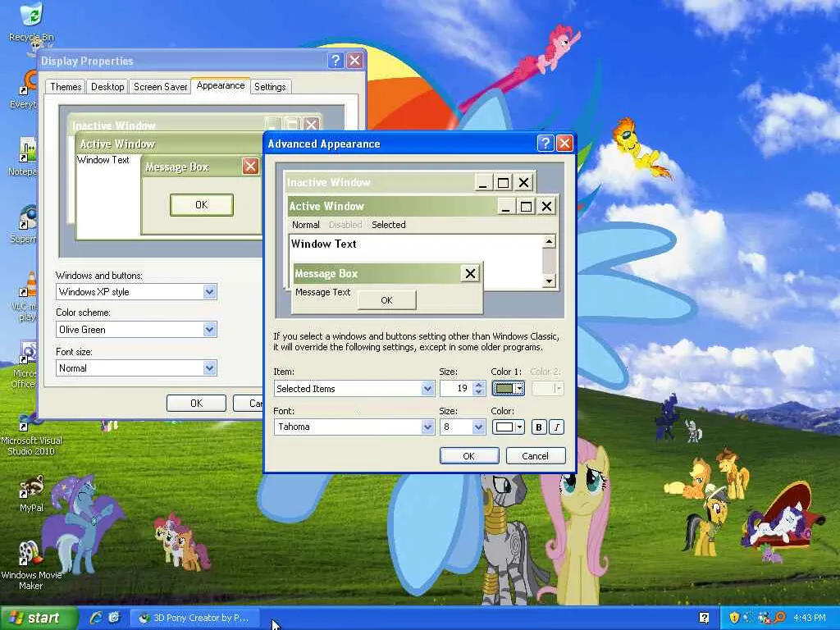Decrease item size with the down stepper arrow
Image resolution: width=840 pixels, height=630 pixels.
coord(479,392)
